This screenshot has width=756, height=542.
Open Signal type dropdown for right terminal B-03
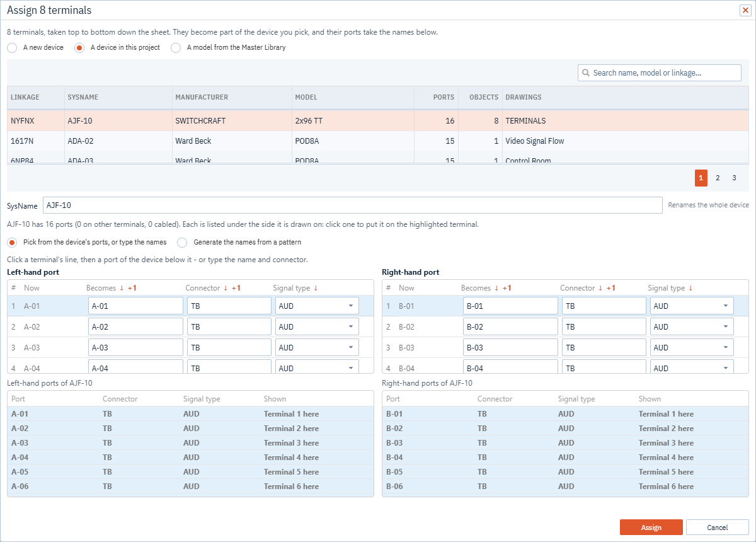click(692, 347)
